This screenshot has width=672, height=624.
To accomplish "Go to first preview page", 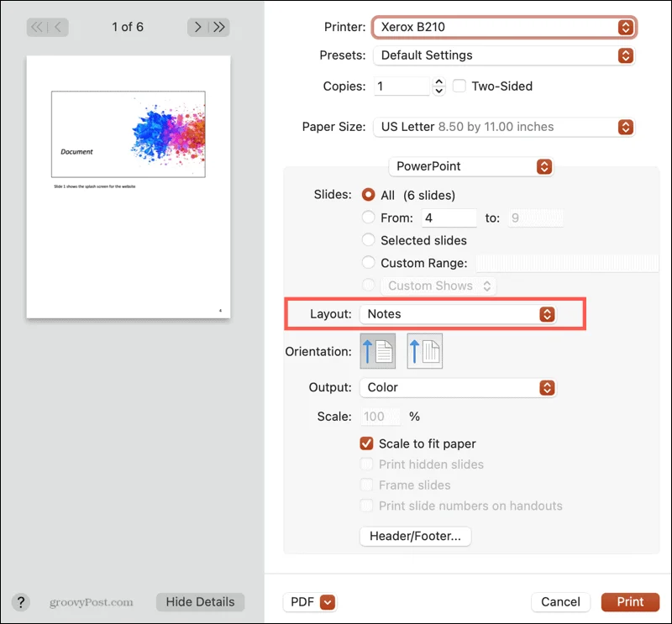I will 37,27.
